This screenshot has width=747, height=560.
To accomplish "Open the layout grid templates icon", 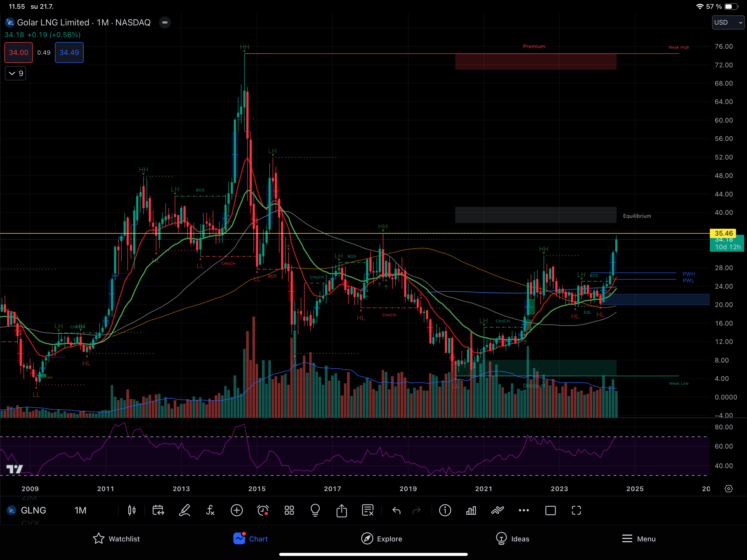I will pyautogui.click(x=289, y=510).
